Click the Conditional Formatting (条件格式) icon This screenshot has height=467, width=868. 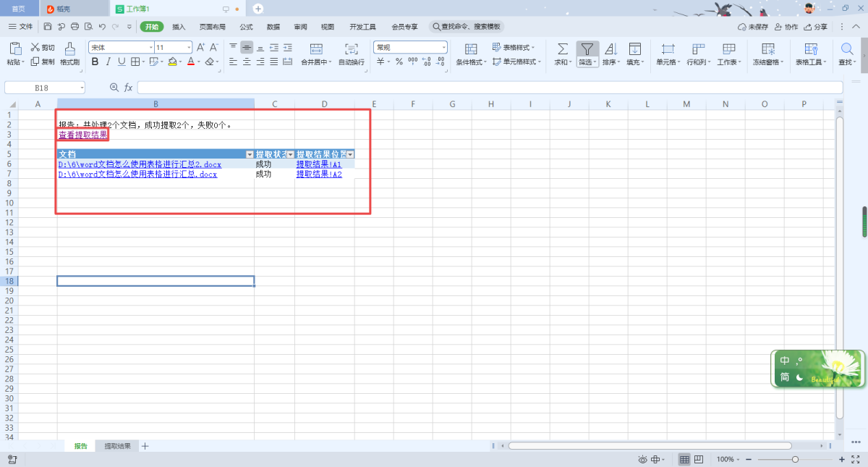click(471, 49)
